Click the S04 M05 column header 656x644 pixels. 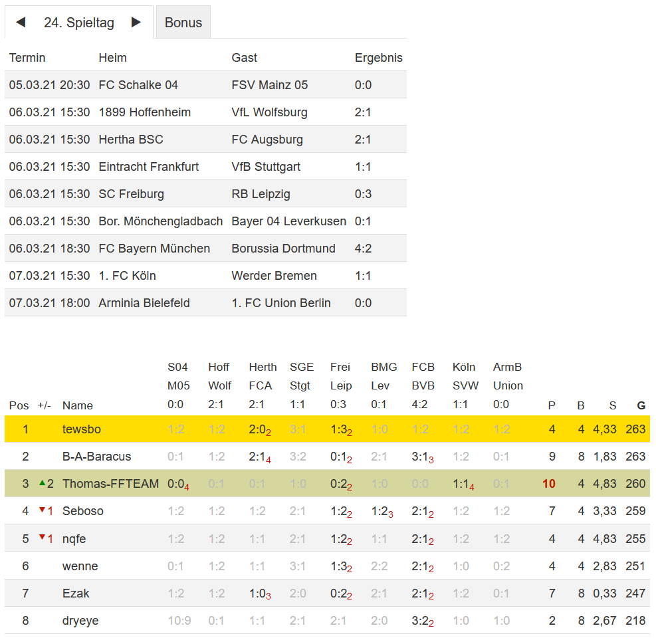click(178, 376)
